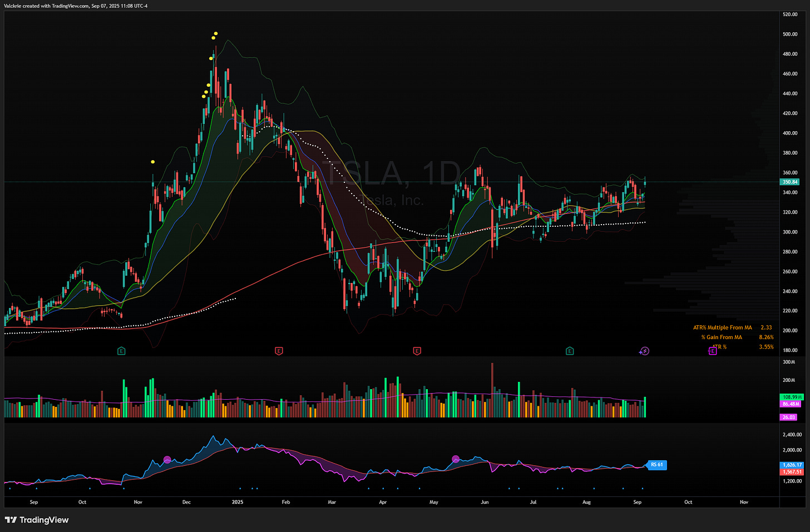Click the 200M volume axis label
This screenshot has height=532, width=810.
tap(789, 380)
